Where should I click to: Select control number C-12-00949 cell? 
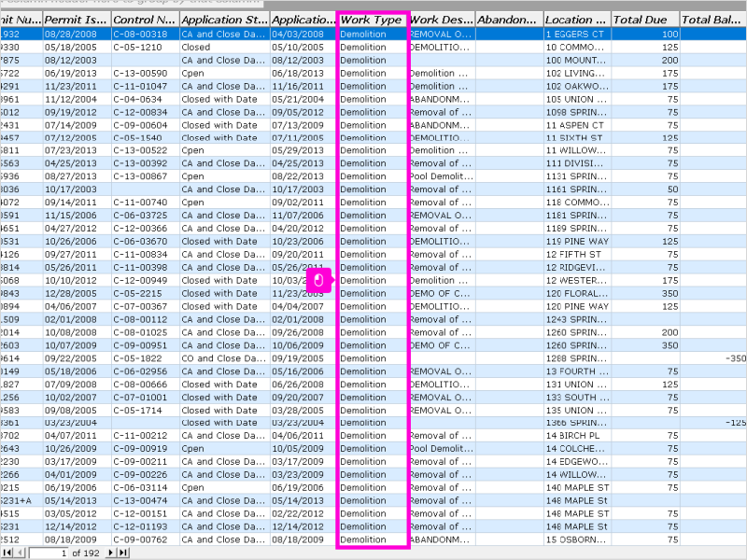point(145,281)
